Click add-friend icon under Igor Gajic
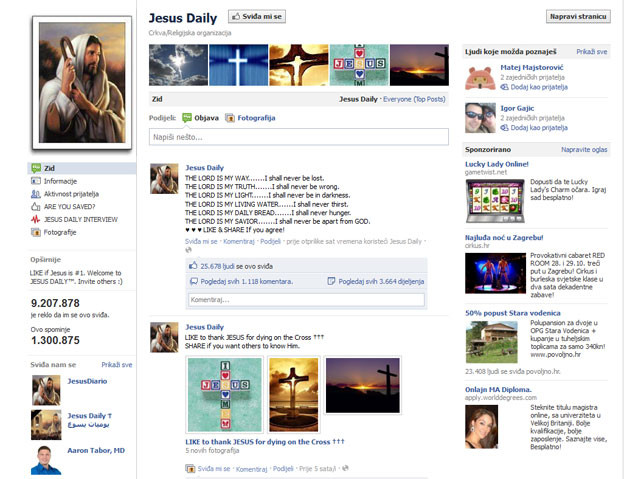 click(504, 128)
